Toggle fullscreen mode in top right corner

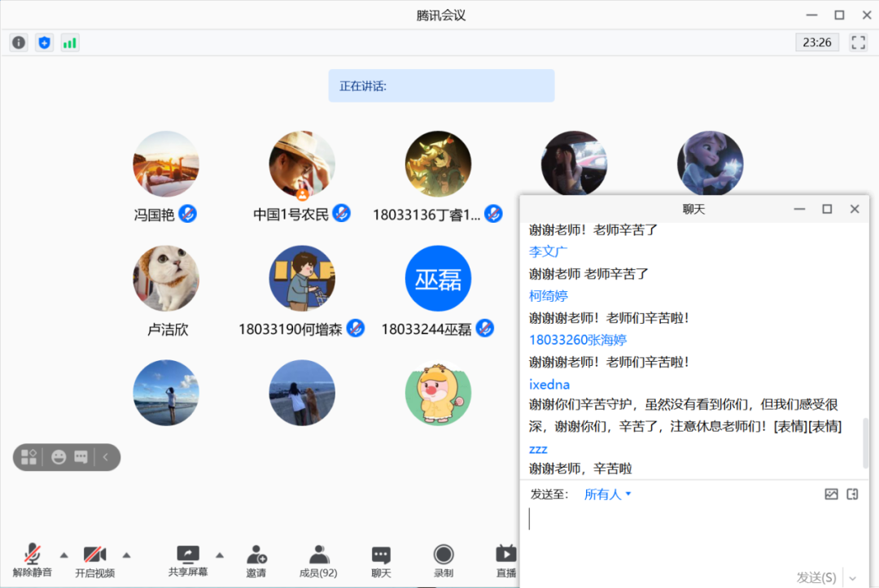(x=858, y=42)
